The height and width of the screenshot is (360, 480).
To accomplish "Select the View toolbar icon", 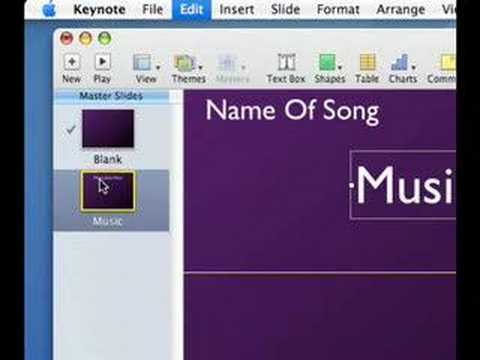I will [142, 62].
